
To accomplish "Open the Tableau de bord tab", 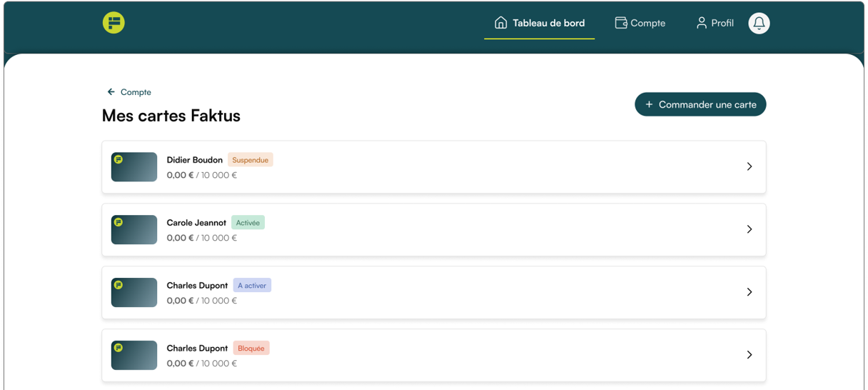I will tap(540, 23).
